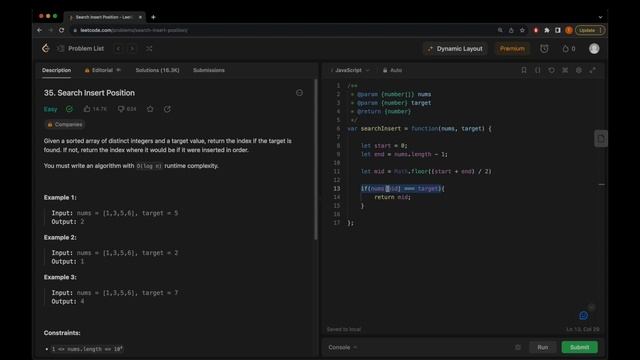Expand the locked Companies tag
This screenshot has height=360, width=640.
(64, 124)
